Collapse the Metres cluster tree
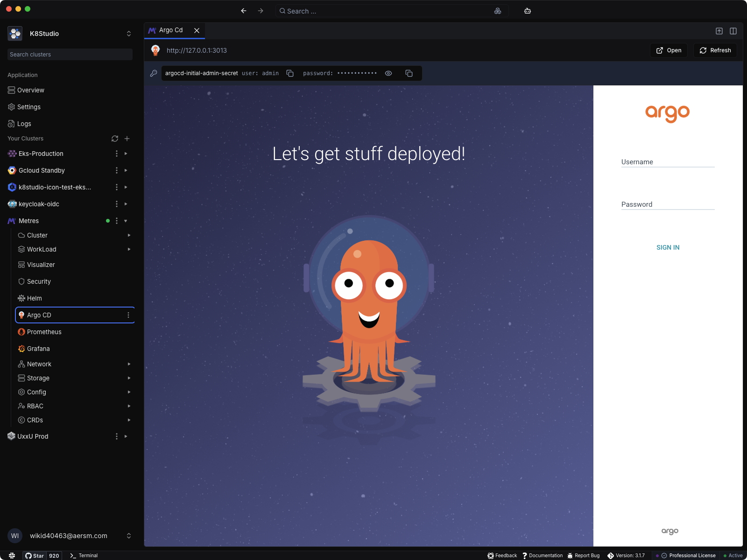The image size is (747, 560). (x=126, y=221)
